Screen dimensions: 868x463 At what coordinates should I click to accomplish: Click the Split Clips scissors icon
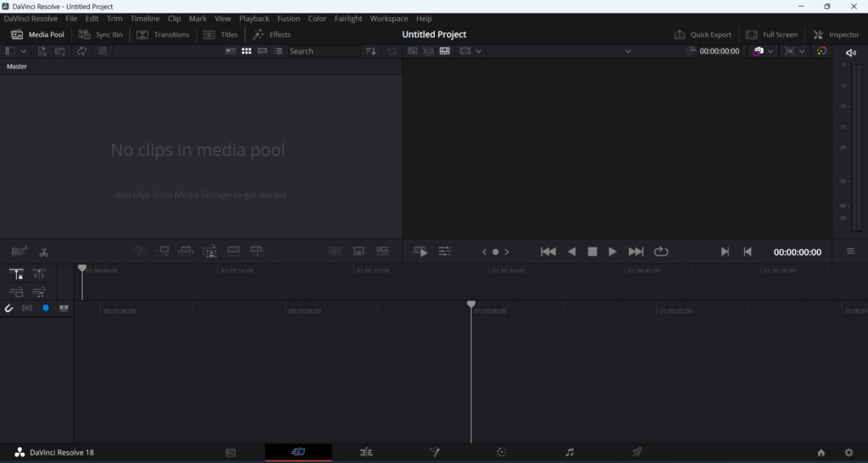(44, 252)
